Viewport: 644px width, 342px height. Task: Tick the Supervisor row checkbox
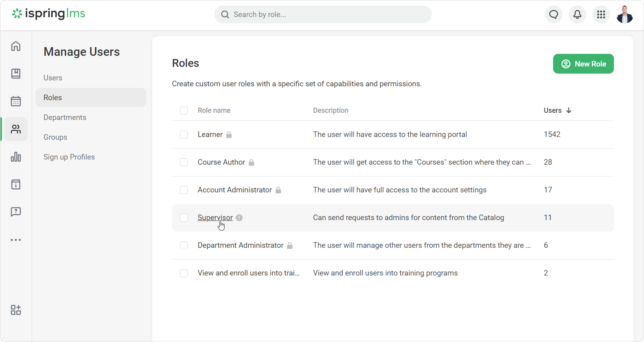pyautogui.click(x=184, y=218)
